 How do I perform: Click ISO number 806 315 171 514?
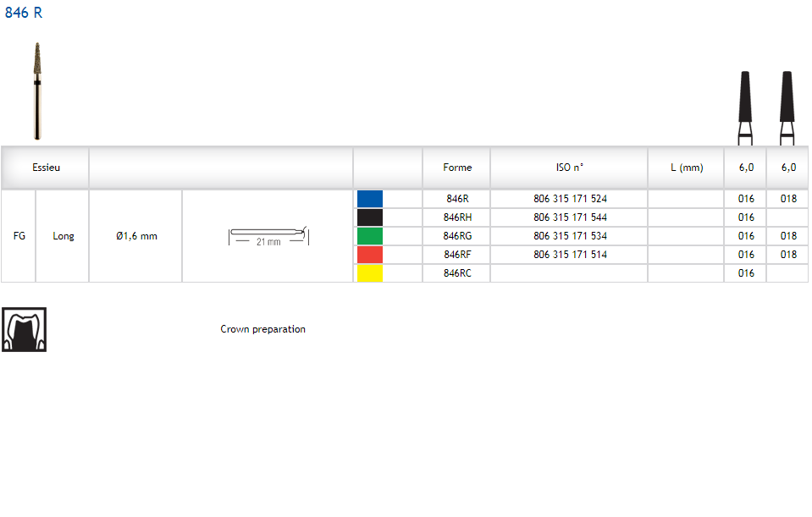tap(570, 255)
